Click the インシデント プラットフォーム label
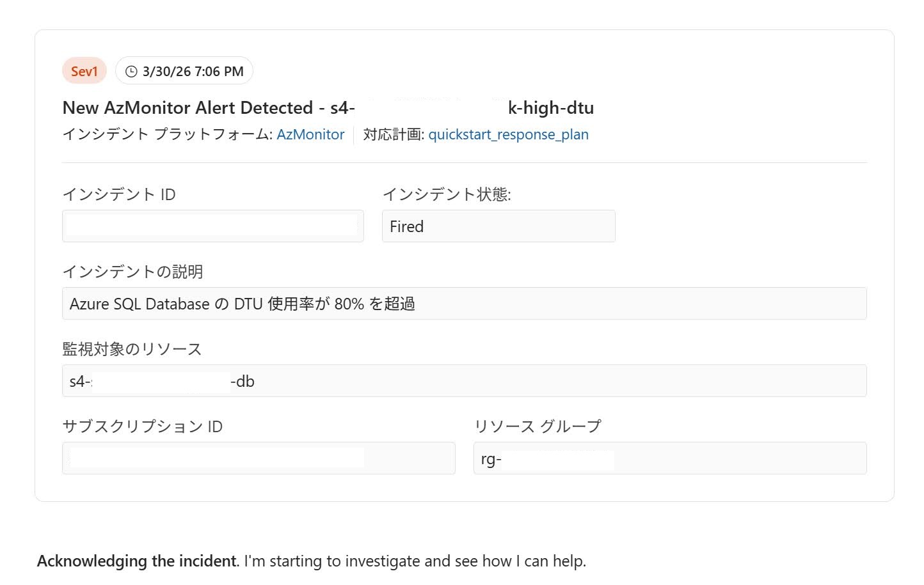Image resolution: width=924 pixels, height=585 pixels. [168, 134]
